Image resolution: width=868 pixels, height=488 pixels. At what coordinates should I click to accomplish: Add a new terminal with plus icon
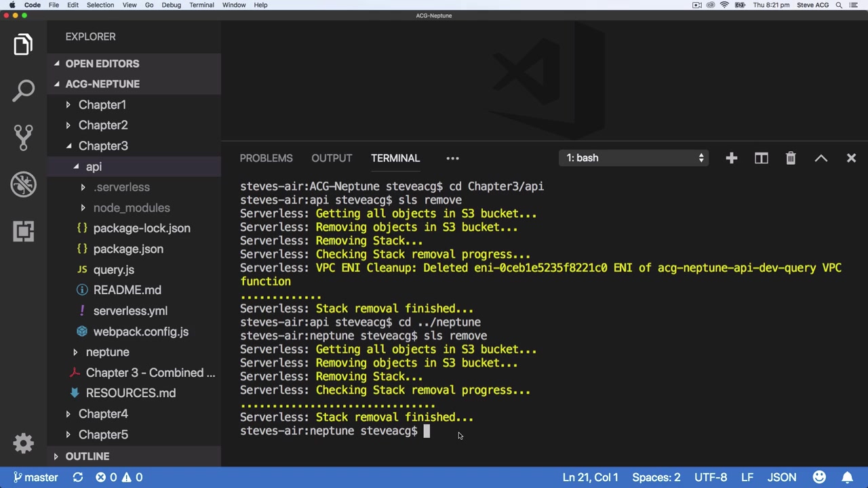tap(731, 158)
